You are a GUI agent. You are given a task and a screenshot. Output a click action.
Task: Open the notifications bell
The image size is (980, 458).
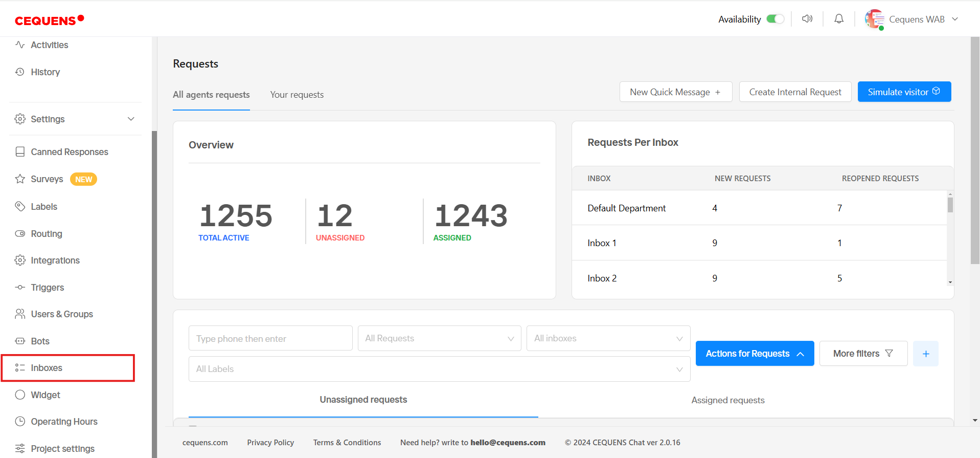[839, 19]
